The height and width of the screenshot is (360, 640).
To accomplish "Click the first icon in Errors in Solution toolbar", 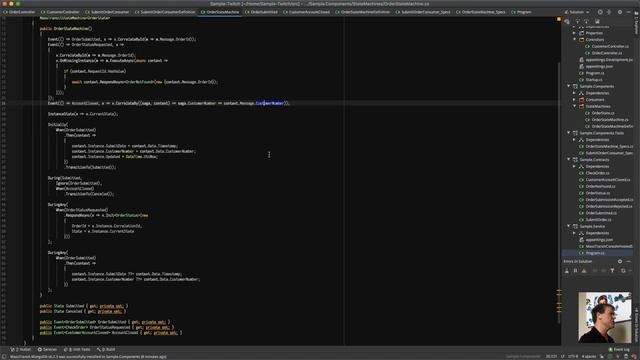I will click(x=567, y=271).
